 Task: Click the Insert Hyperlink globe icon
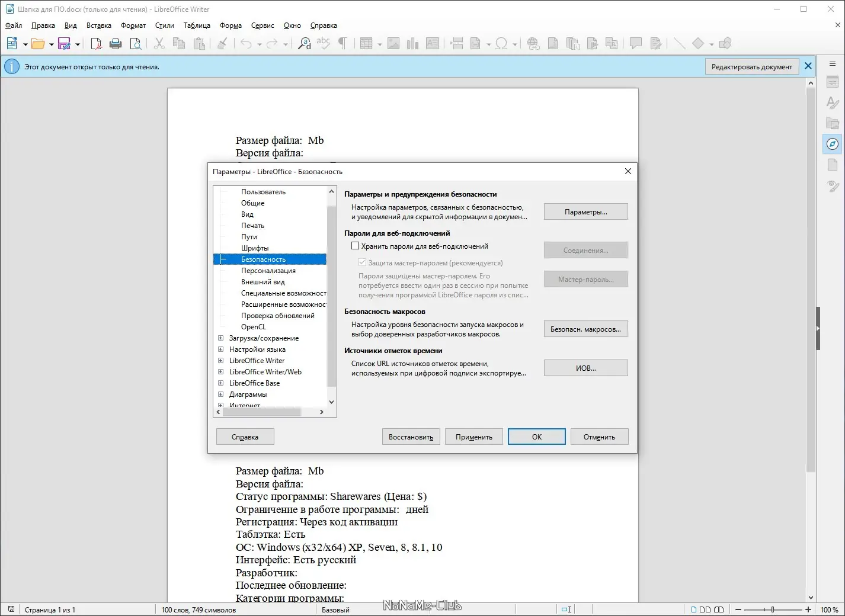point(533,43)
